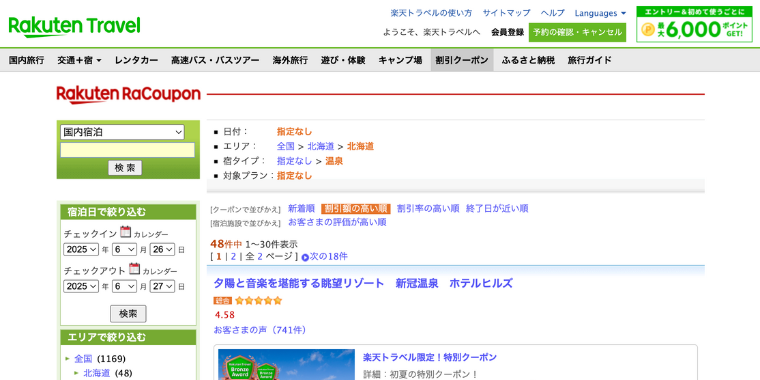Viewport: 760px width, 380px height.
Task: Click the 6,000 points campaign banner
Action: [x=695, y=24]
